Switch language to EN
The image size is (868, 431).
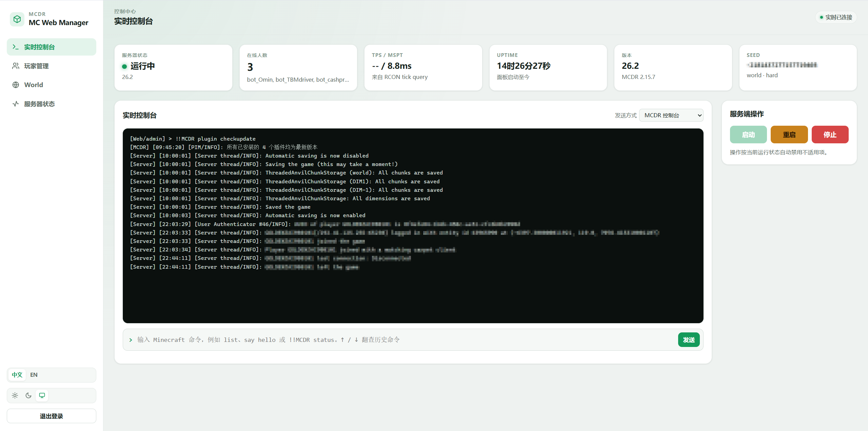pyautogui.click(x=34, y=375)
